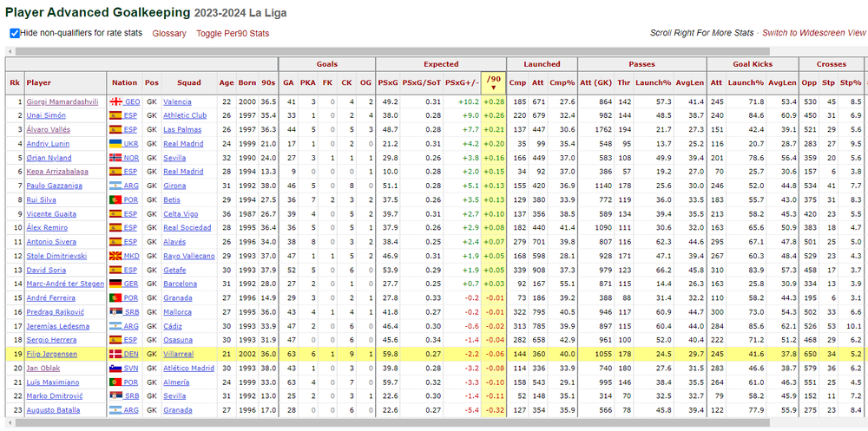Open Álvaro Vallés player link
Image resolution: width=868 pixels, height=431 pixels.
pos(46,129)
